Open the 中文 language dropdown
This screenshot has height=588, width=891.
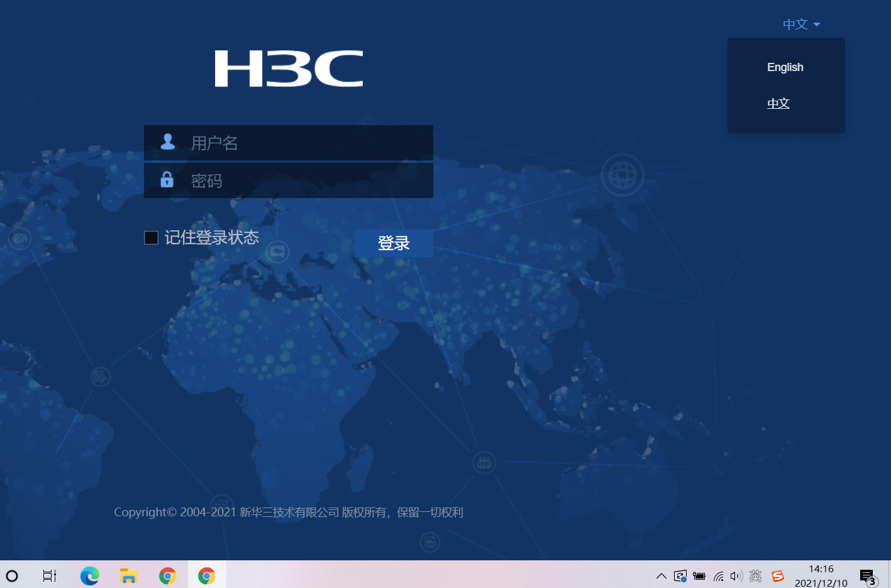click(801, 25)
